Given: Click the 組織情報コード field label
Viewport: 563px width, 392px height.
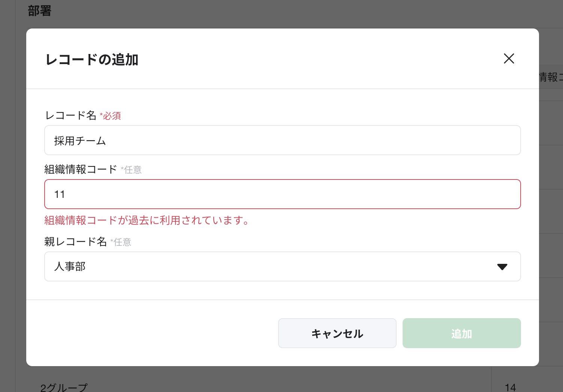Looking at the screenshot, I should 81,169.
